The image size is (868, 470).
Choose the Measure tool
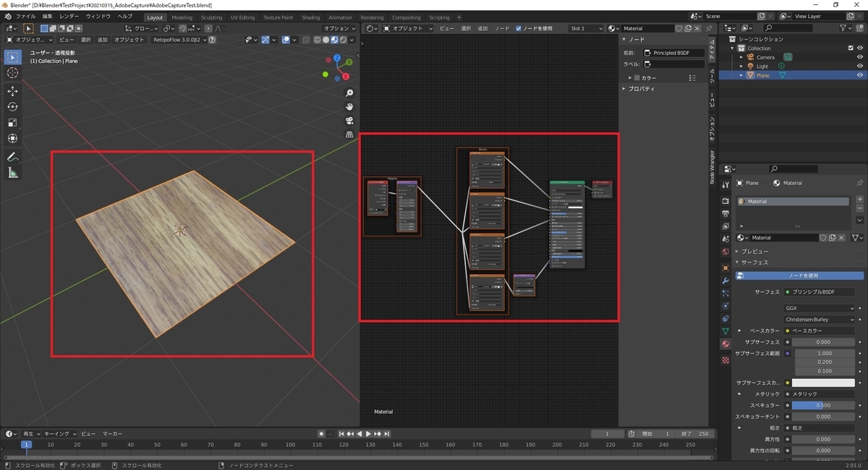pos(13,173)
